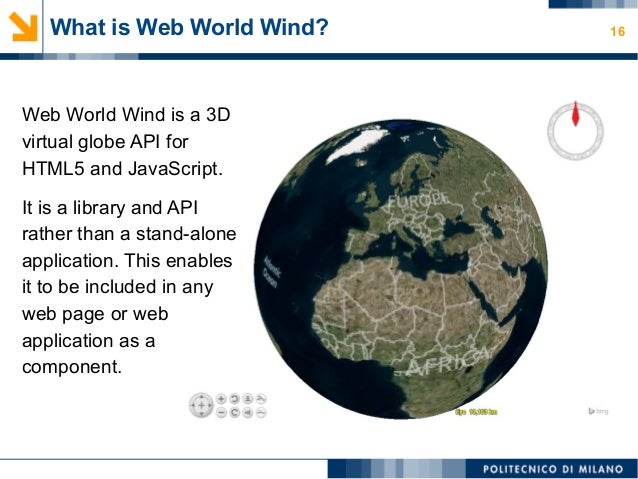Click the Bing logo attribution

coord(598,411)
